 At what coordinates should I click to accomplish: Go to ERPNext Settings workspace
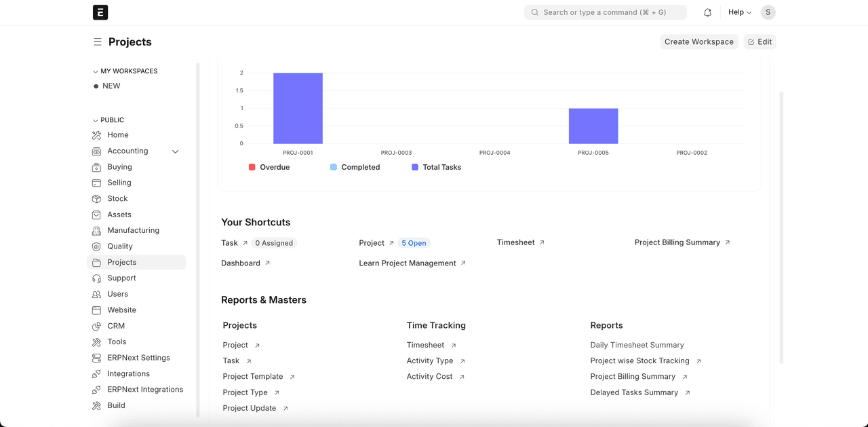138,358
